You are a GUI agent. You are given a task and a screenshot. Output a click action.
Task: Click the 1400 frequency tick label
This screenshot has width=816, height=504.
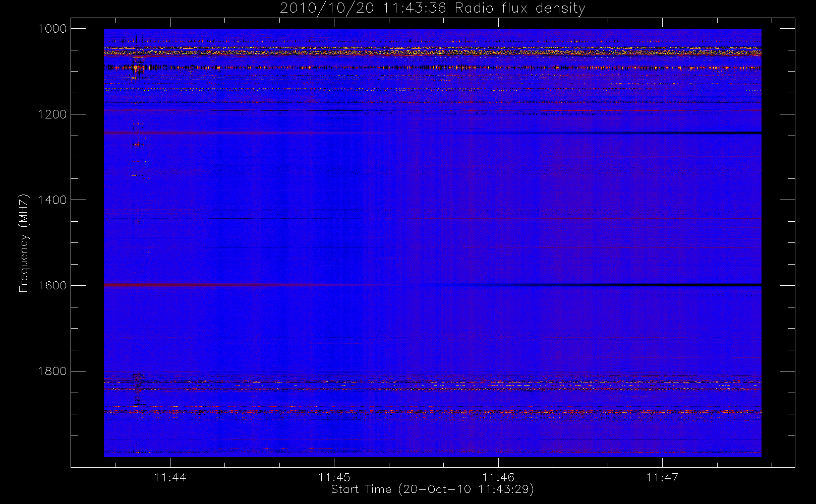pyautogui.click(x=52, y=200)
